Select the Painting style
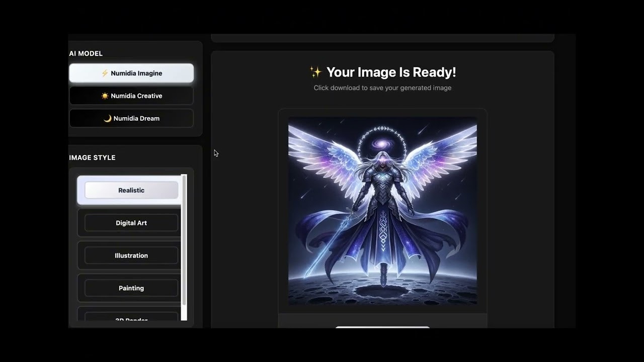 pos(131,288)
